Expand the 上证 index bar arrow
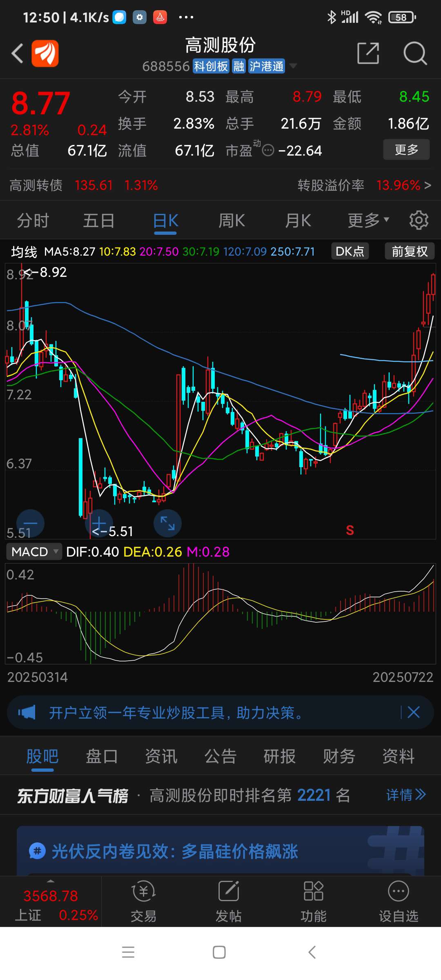The width and height of the screenshot is (441, 980). click(x=51, y=881)
